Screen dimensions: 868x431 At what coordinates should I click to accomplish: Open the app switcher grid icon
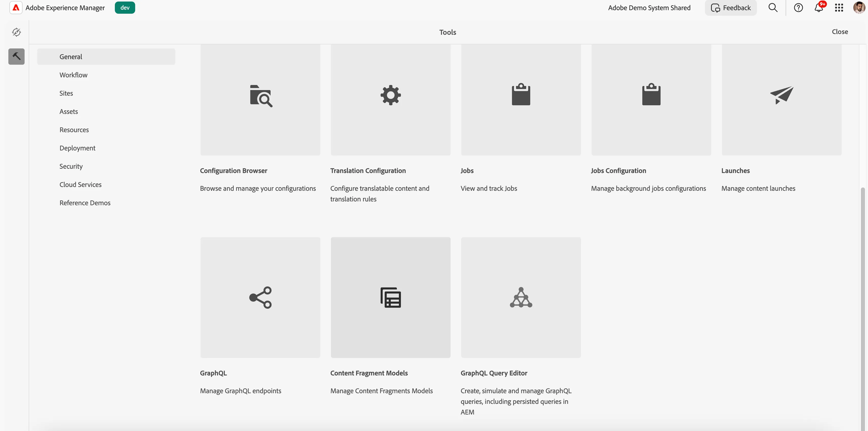839,7
